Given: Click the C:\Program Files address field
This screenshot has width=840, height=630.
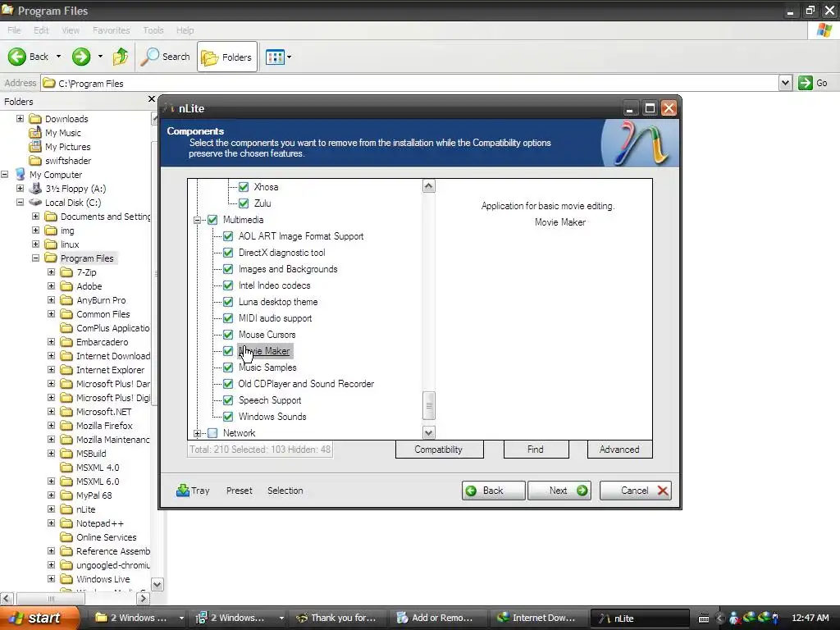Looking at the screenshot, I should coord(410,83).
